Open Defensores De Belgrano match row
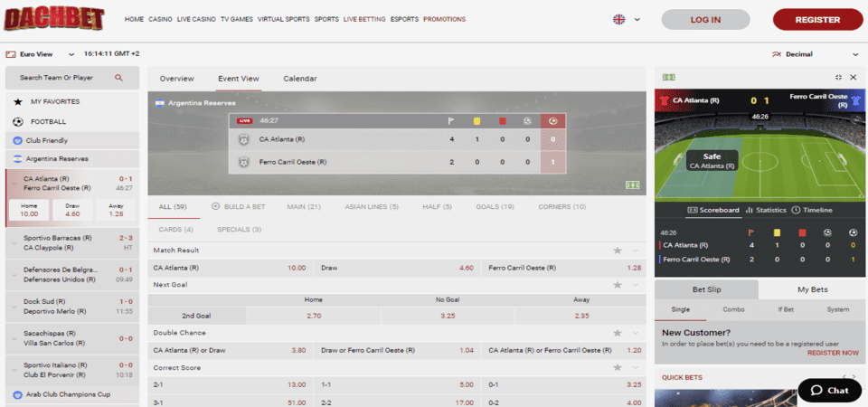 tap(72, 275)
